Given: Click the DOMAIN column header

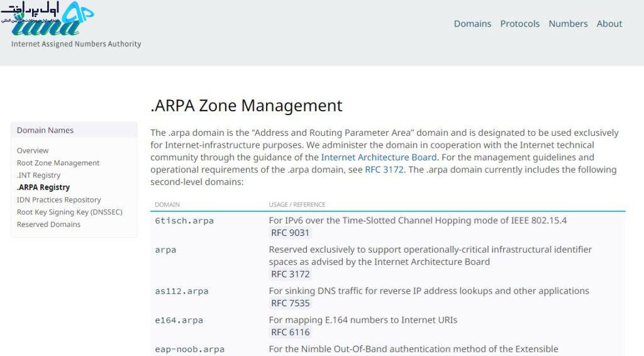Looking at the screenshot, I should (167, 204).
